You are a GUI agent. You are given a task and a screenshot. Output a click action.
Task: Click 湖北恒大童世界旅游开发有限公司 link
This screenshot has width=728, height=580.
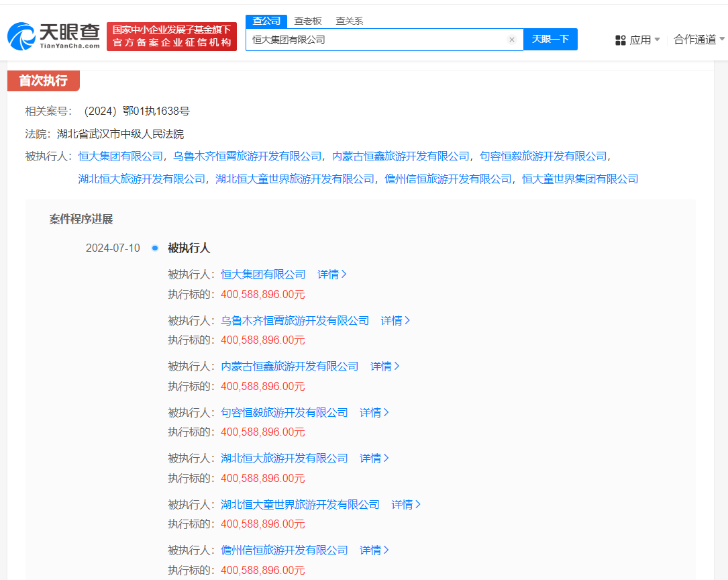(x=299, y=504)
